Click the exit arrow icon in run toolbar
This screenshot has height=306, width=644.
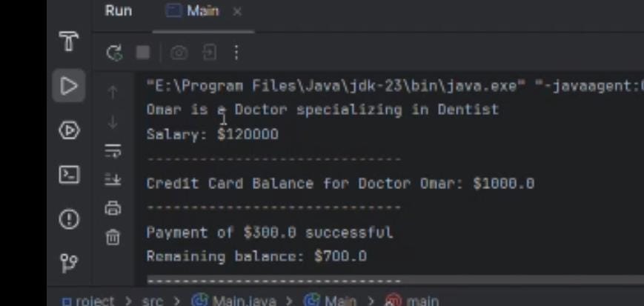click(209, 53)
